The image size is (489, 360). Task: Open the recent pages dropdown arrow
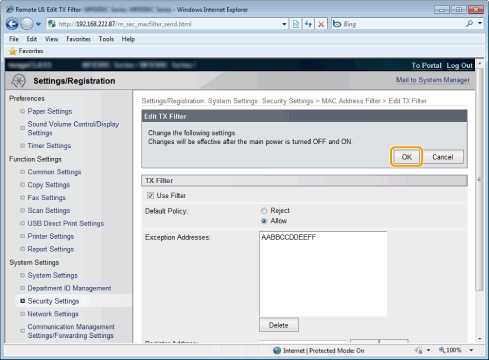[x=38, y=24]
